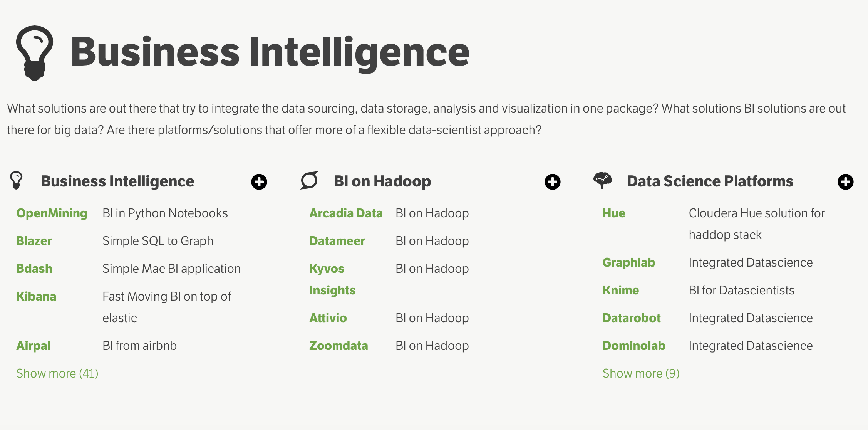The image size is (868, 430).
Task: Click the brain icon beside Data Science Platforms
Action: (x=603, y=180)
